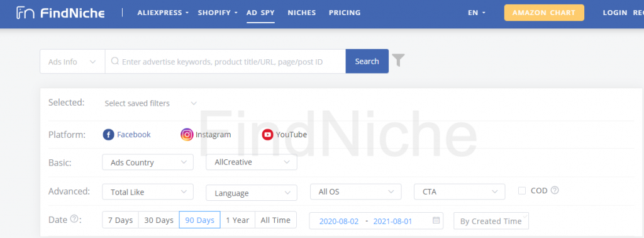Click the start date 2020-08-02
This screenshot has height=238, width=644.
tap(339, 221)
